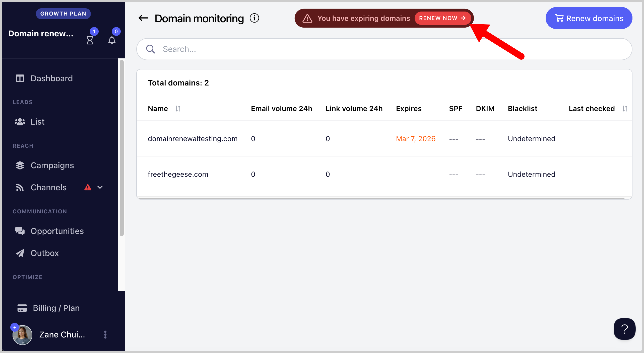Viewport: 644px width, 353px height.
Task: Go to Dashboard in sidebar
Action: tap(51, 78)
